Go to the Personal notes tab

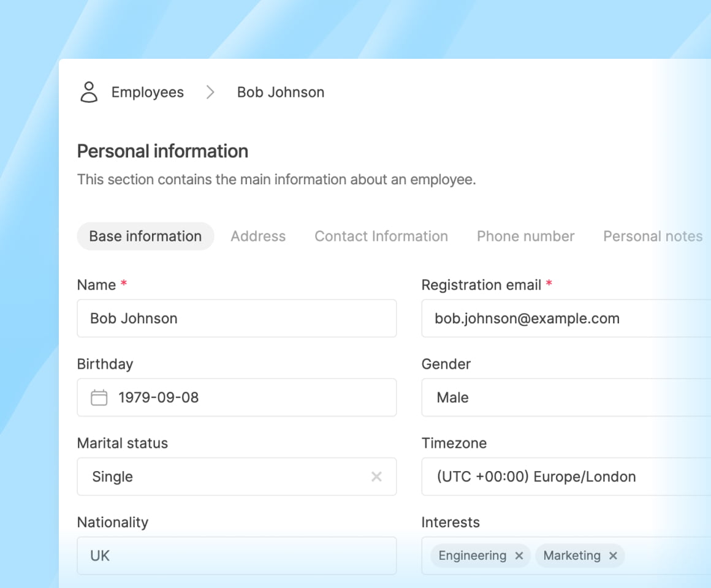click(x=652, y=236)
